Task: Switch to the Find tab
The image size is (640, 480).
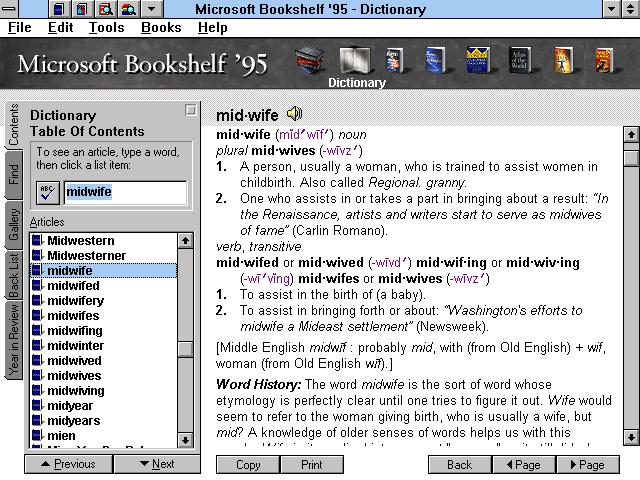Action: coord(13,175)
